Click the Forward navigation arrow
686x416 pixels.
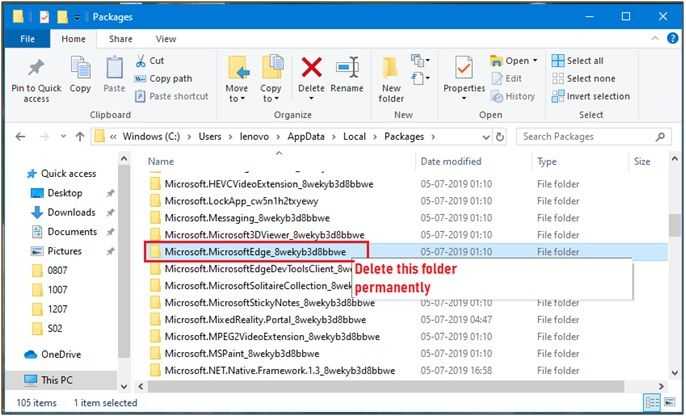coord(44,137)
